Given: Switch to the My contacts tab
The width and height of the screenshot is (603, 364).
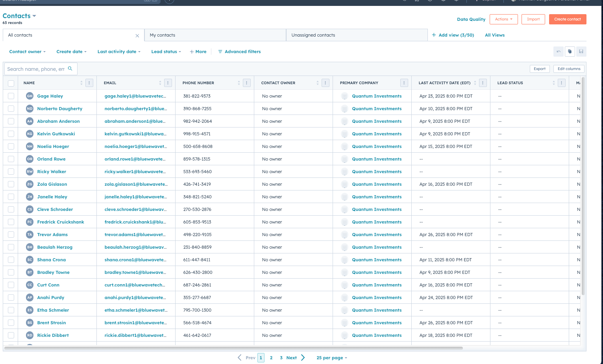Looking at the screenshot, I should click(x=162, y=35).
